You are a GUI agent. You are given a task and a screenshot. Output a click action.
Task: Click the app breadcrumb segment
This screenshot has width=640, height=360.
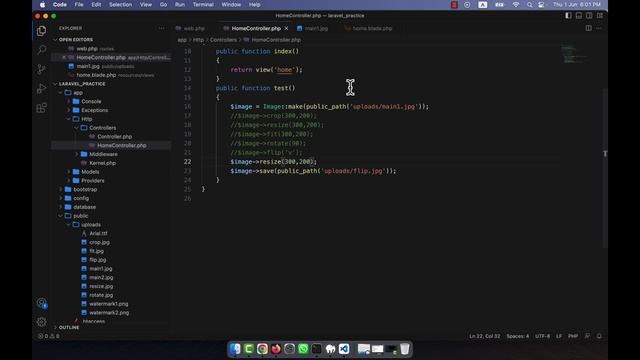click(x=182, y=40)
